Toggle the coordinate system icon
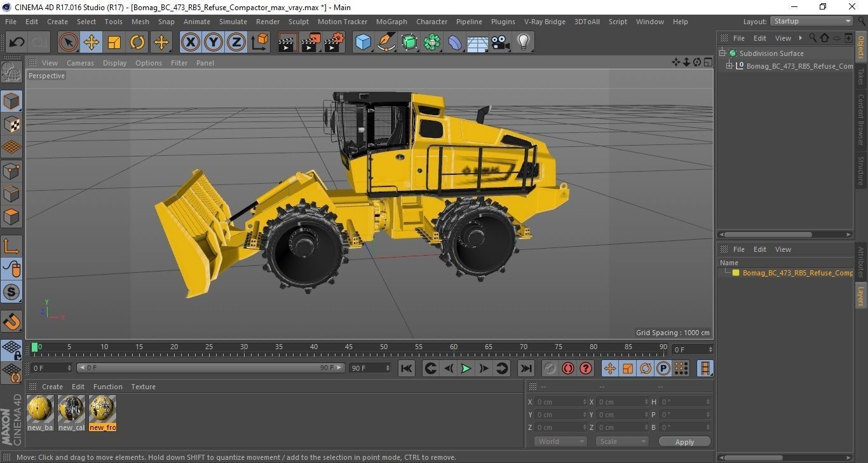868x463 pixels. pyautogui.click(x=259, y=43)
